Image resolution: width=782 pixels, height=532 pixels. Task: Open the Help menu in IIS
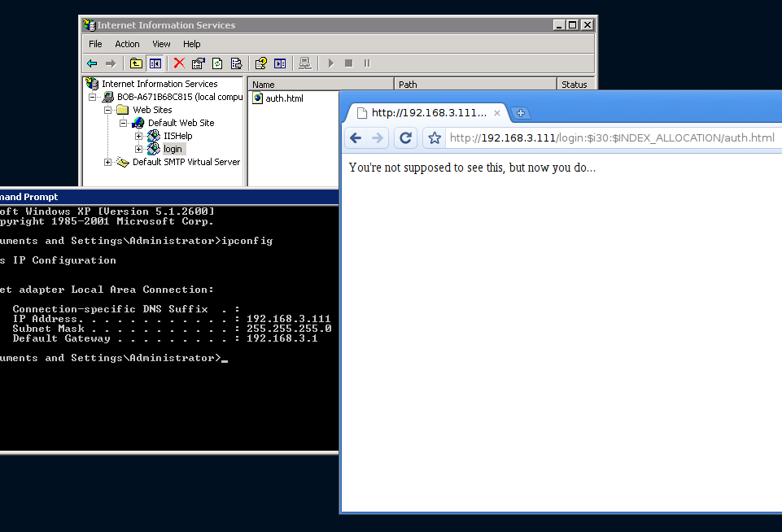point(191,44)
